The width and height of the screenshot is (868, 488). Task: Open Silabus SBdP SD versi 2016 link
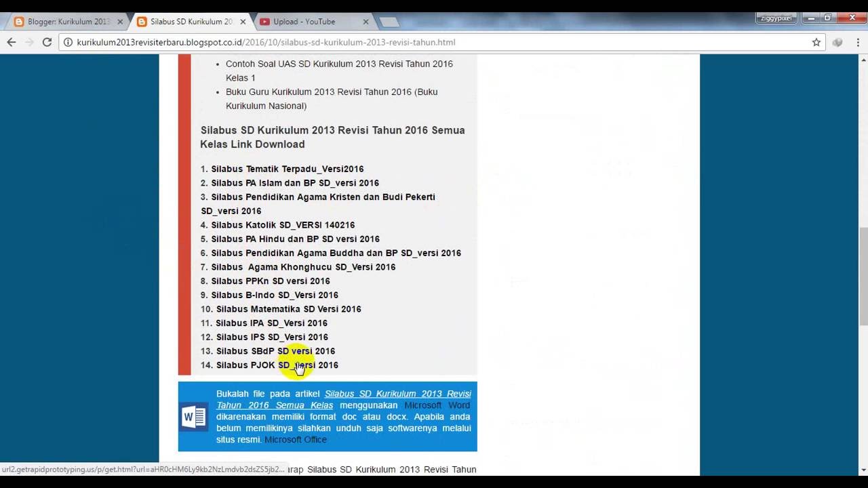tap(275, 351)
